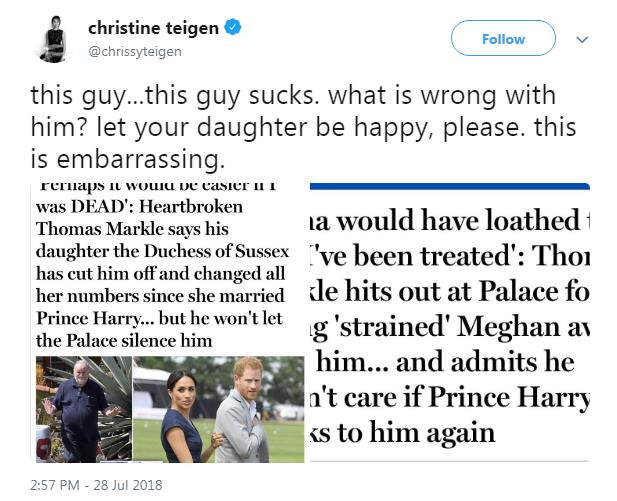Click the blue bar above right headline
Image resolution: width=617 pixels, height=501 pixels.
tap(450, 186)
